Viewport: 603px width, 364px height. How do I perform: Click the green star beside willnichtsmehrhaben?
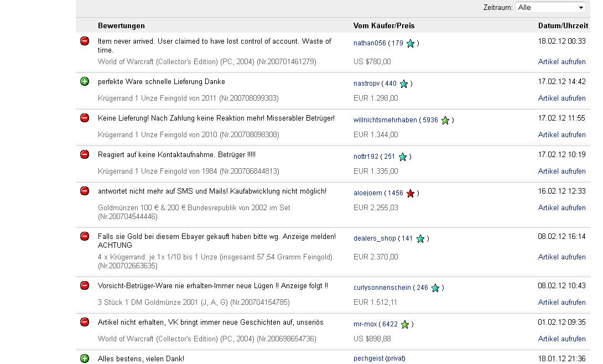pos(445,120)
